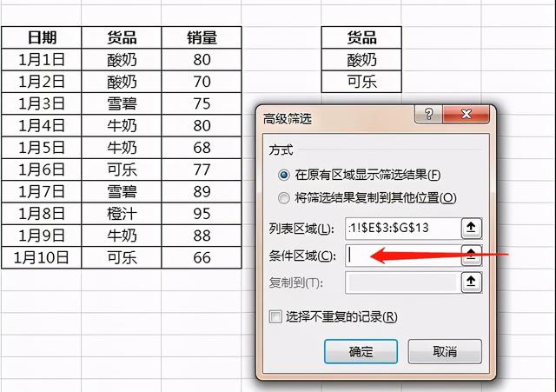Viewport: 556px width, 392px height.
Task: Click sales value 95
Action: point(202,214)
